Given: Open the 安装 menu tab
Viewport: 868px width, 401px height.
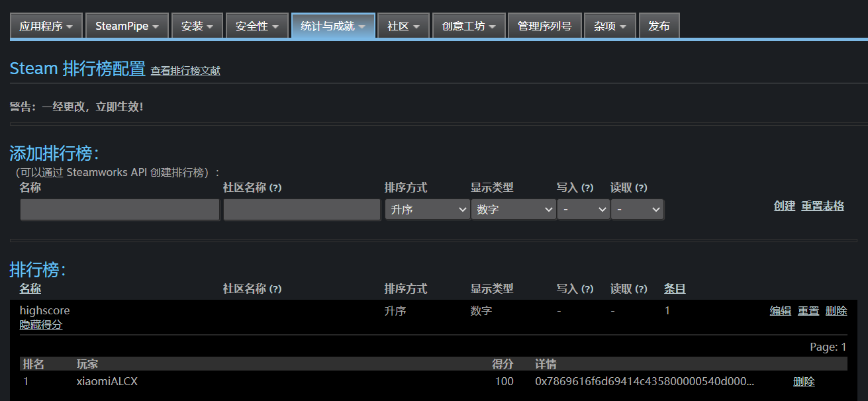Looking at the screenshot, I should tap(197, 26).
